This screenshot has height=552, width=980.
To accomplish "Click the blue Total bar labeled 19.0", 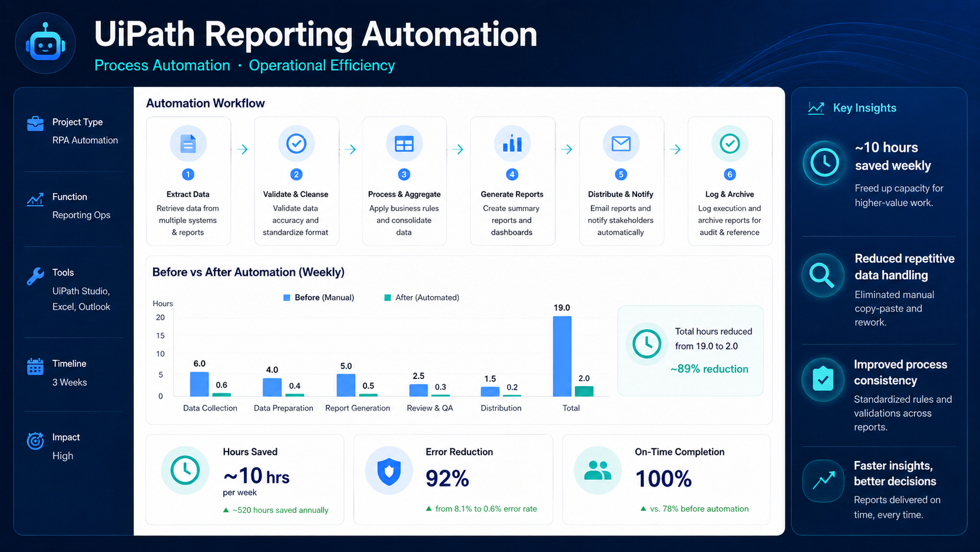I will [x=562, y=357].
